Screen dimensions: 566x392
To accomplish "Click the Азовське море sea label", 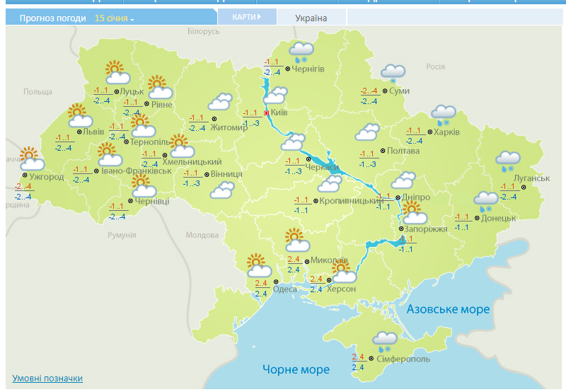I will click(449, 309).
